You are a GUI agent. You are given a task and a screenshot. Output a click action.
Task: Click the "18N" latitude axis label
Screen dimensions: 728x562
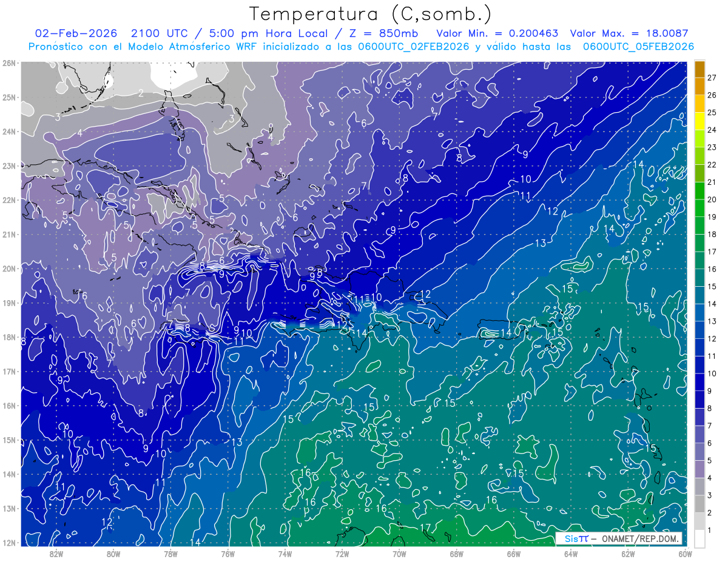point(9,337)
